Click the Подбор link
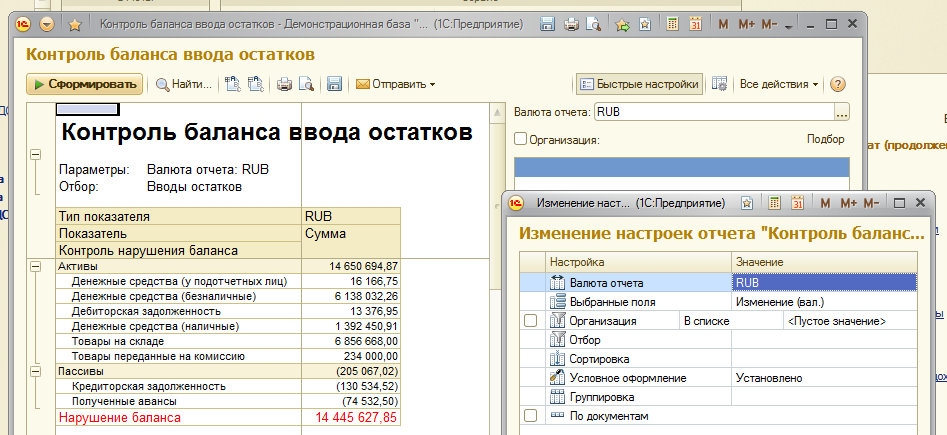This screenshot has width=947, height=435. point(825,140)
